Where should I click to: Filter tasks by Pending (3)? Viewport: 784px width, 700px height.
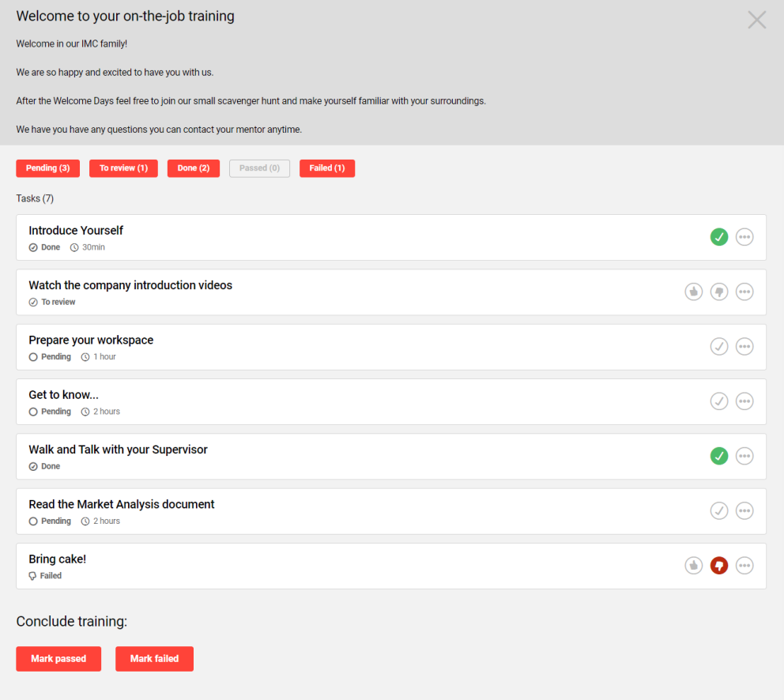[x=47, y=168]
